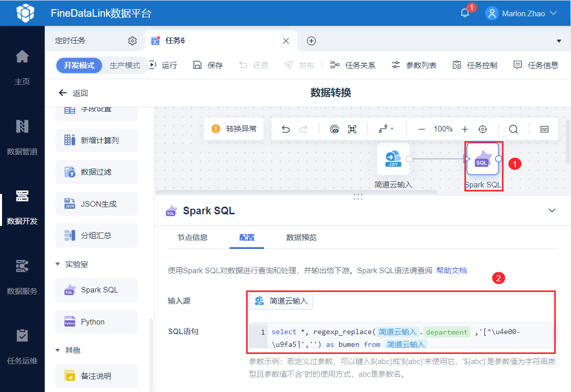Select the 简道云输入 node on canvas
571x392 pixels.
click(393, 159)
